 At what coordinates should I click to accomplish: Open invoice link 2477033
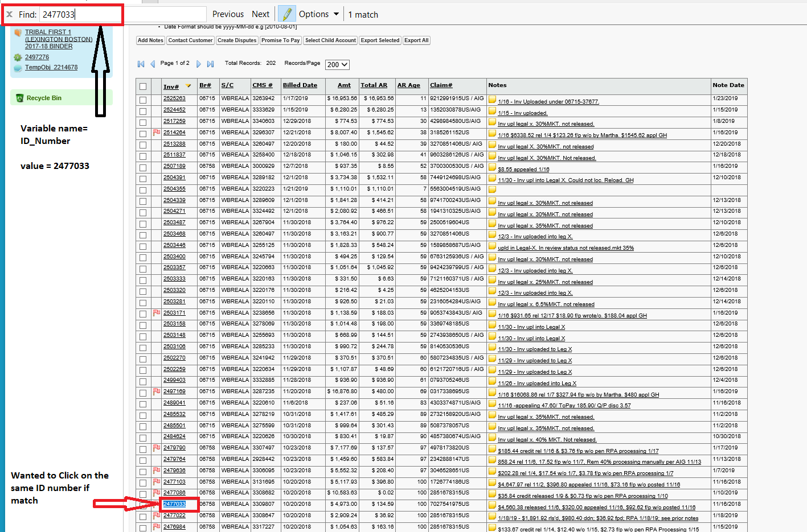coord(174,504)
